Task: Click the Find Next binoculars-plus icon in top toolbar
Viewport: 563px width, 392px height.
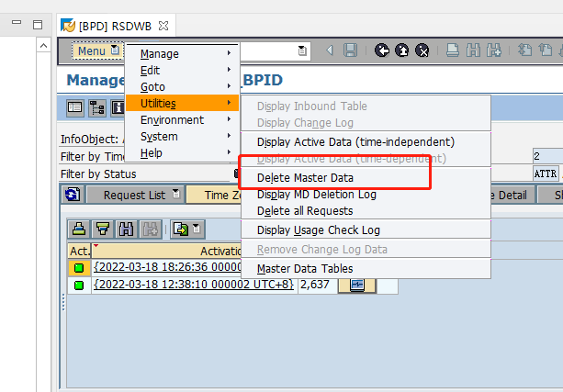Action: click(x=494, y=50)
